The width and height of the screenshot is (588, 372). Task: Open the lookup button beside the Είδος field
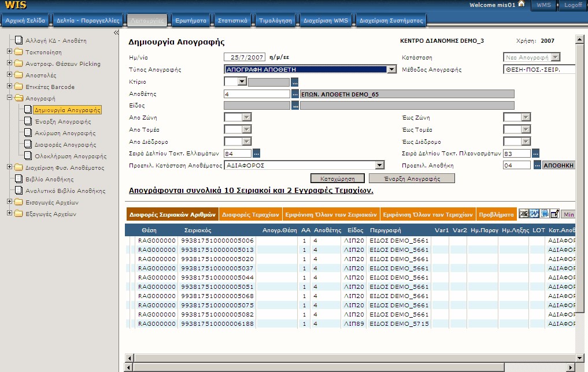[295, 106]
